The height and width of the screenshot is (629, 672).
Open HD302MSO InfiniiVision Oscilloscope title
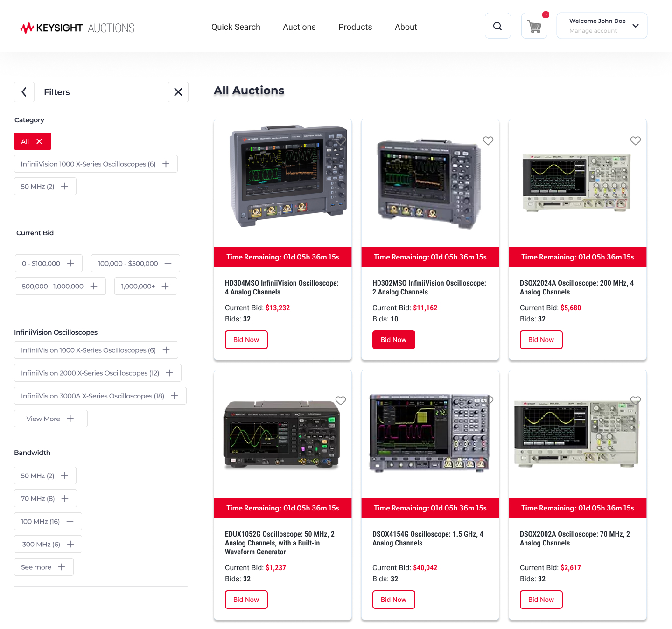[x=429, y=287]
